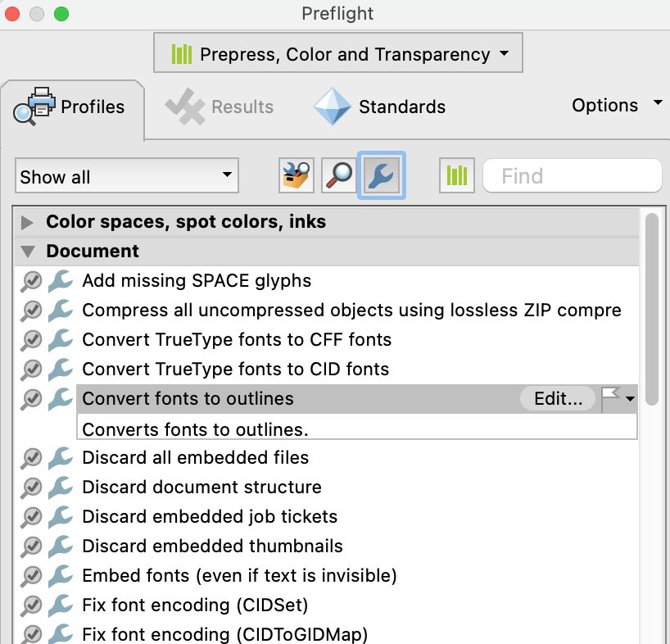Open the profiles toolbox view

point(296,175)
